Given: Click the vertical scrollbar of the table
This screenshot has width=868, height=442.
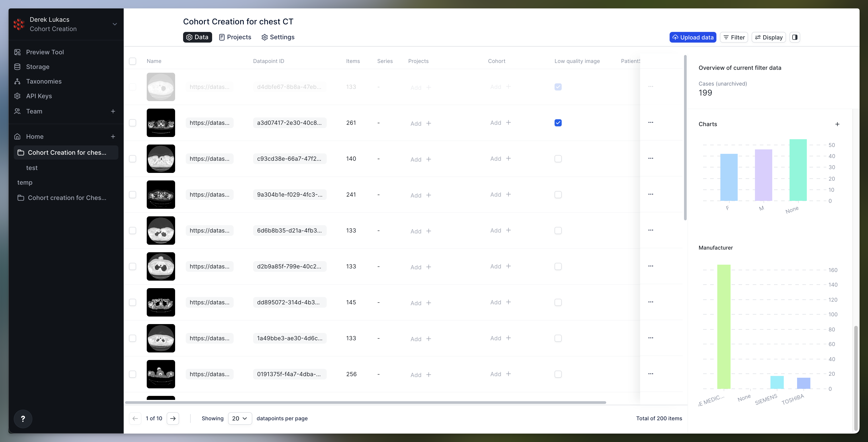Looking at the screenshot, I should 685,137.
